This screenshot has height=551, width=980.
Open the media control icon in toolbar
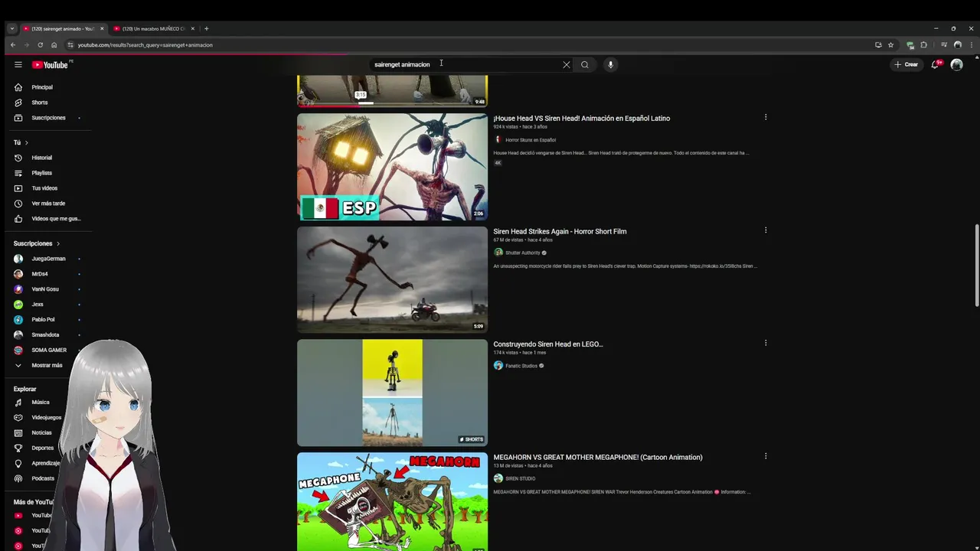[x=943, y=45]
